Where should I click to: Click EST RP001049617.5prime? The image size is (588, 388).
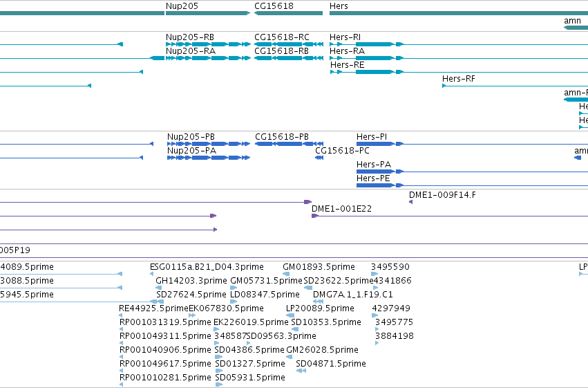coord(165,364)
